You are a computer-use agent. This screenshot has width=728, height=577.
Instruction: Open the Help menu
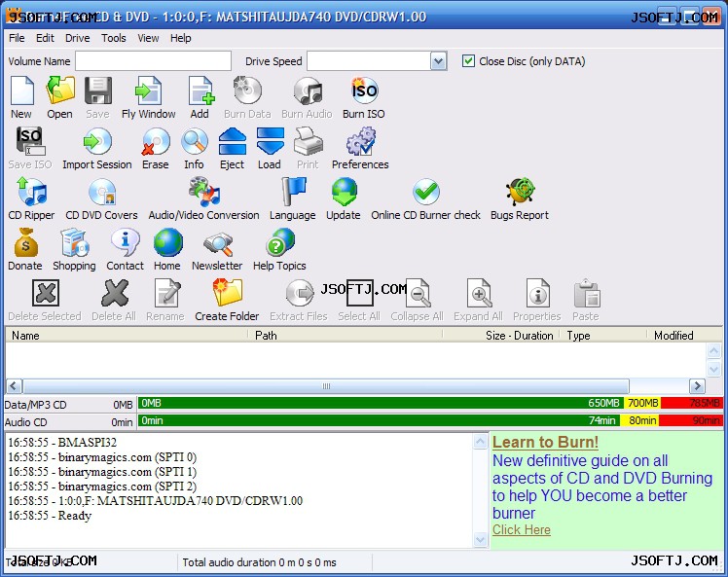point(181,38)
